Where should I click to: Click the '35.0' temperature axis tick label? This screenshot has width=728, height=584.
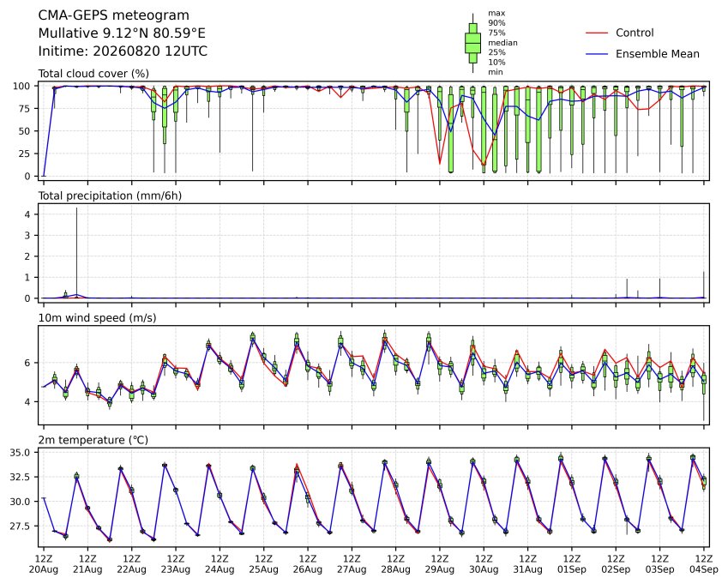[20, 453]
